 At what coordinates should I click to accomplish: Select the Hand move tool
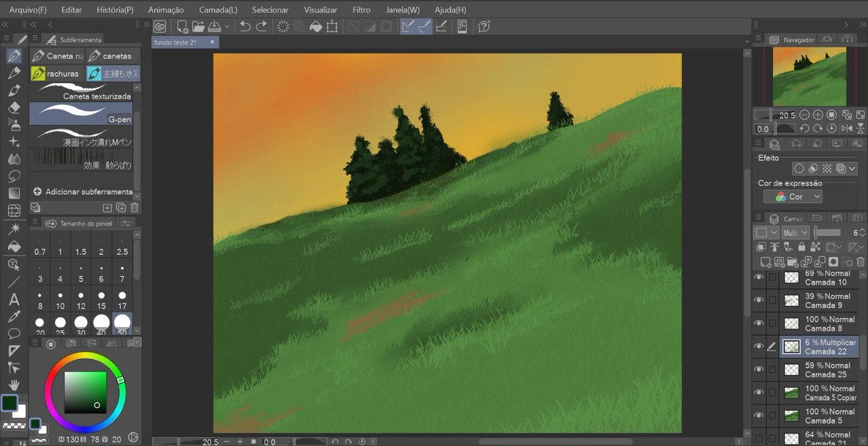point(13,385)
